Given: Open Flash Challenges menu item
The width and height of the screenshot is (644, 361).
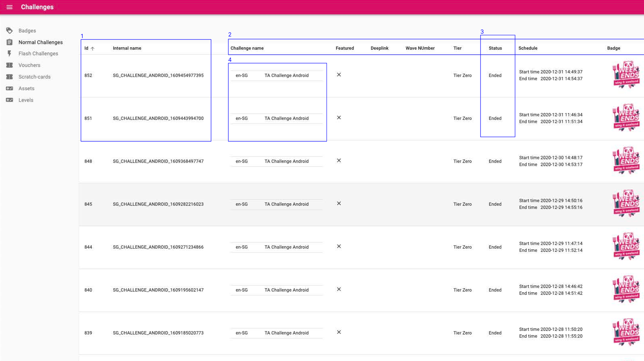Looking at the screenshot, I should click(38, 53).
